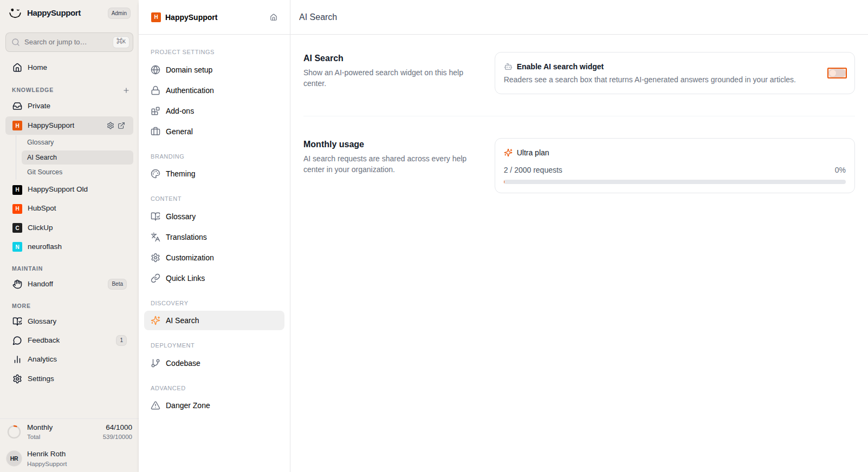Click the Ultra plan label

(x=533, y=153)
